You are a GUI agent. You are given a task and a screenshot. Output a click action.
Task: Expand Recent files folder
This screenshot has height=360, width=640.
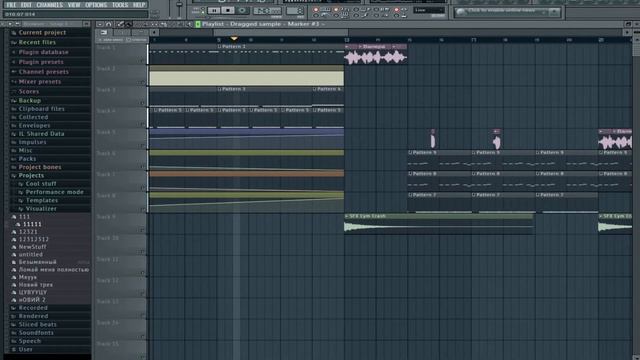coord(37,42)
